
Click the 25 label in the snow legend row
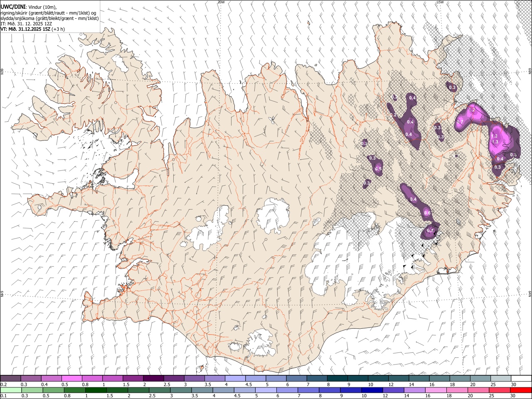tap(493, 384)
